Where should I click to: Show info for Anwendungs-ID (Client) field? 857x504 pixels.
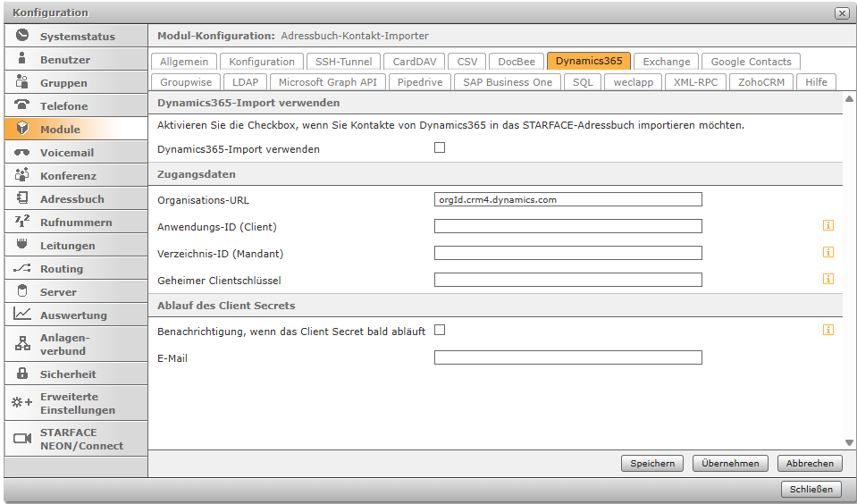(828, 225)
